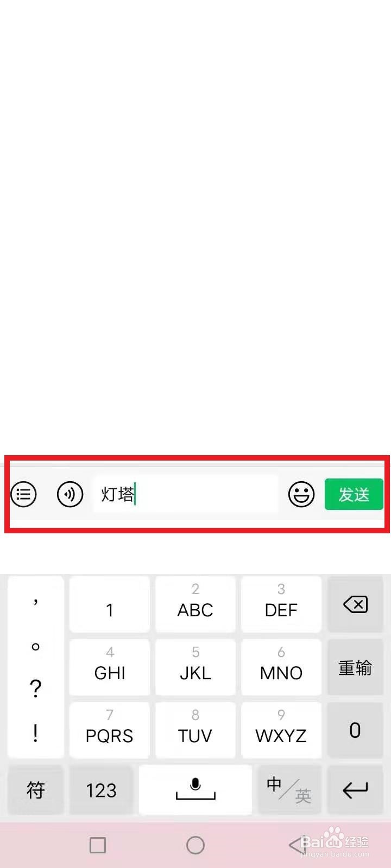The image size is (391, 868).
Task: Tap the PQRS key
Action: click(x=110, y=730)
